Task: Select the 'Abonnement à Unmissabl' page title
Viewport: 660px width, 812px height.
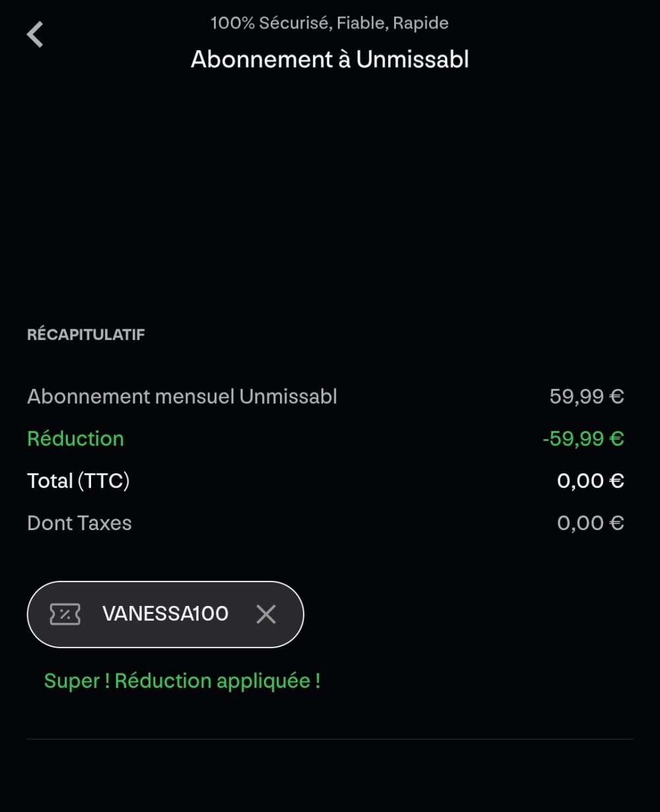Action: coord(329,59)
